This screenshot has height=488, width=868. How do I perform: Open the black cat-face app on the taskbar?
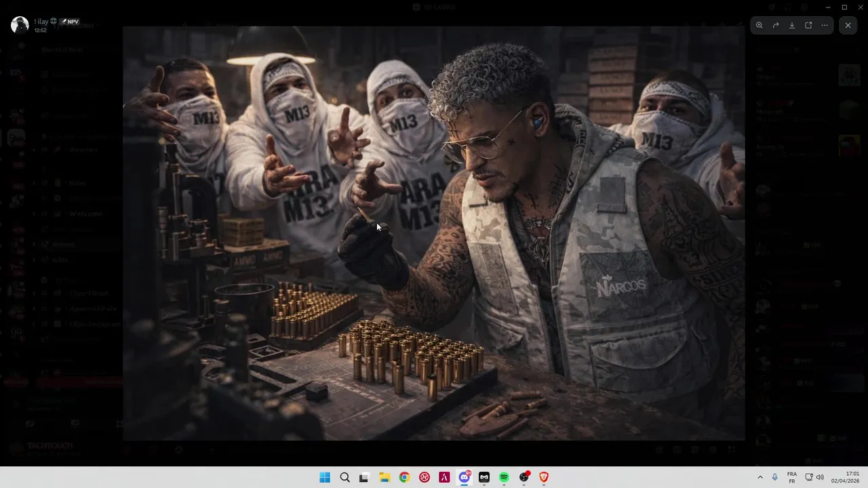[x=484, y=477]
